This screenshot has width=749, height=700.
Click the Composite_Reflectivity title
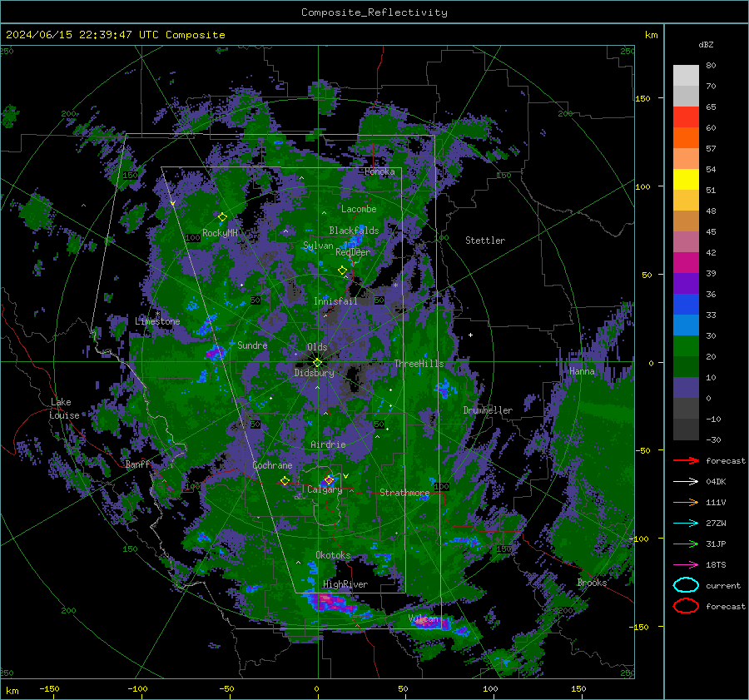pyautogui.click(x=374, y=12)
